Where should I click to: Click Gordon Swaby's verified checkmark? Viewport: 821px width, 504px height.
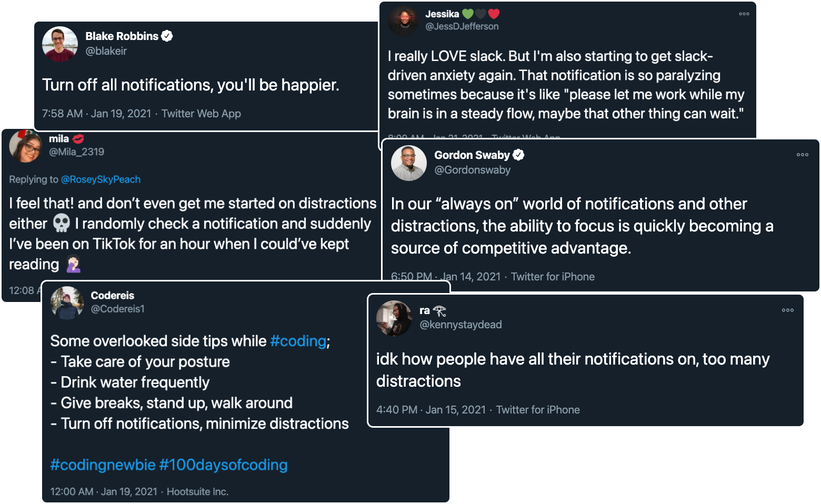pos(518,155)
